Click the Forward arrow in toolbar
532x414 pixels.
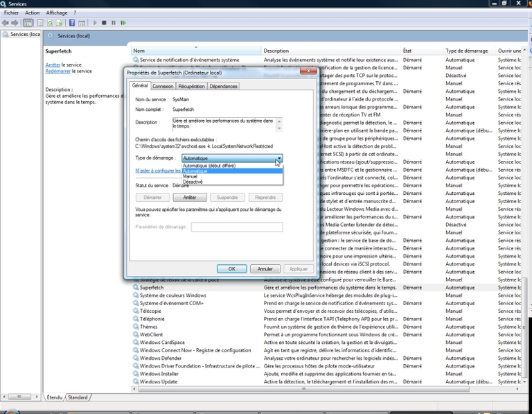click(15, 23)
